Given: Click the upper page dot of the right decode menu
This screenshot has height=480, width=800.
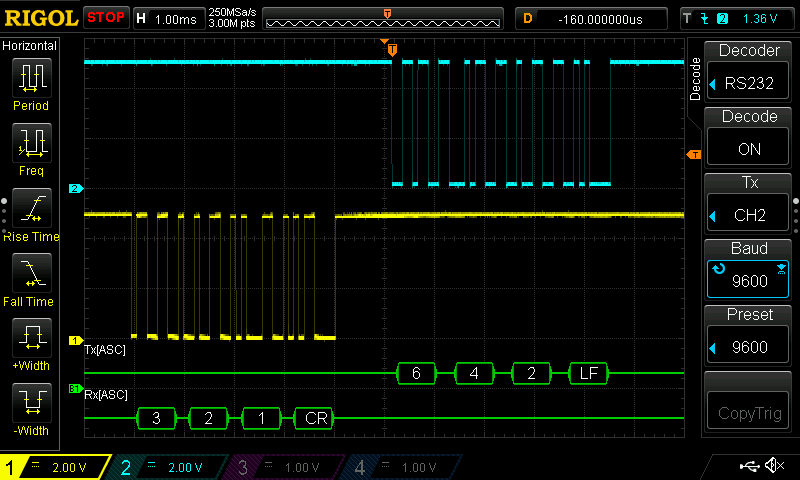Looking at the screenshot, I should click(796, 201).
